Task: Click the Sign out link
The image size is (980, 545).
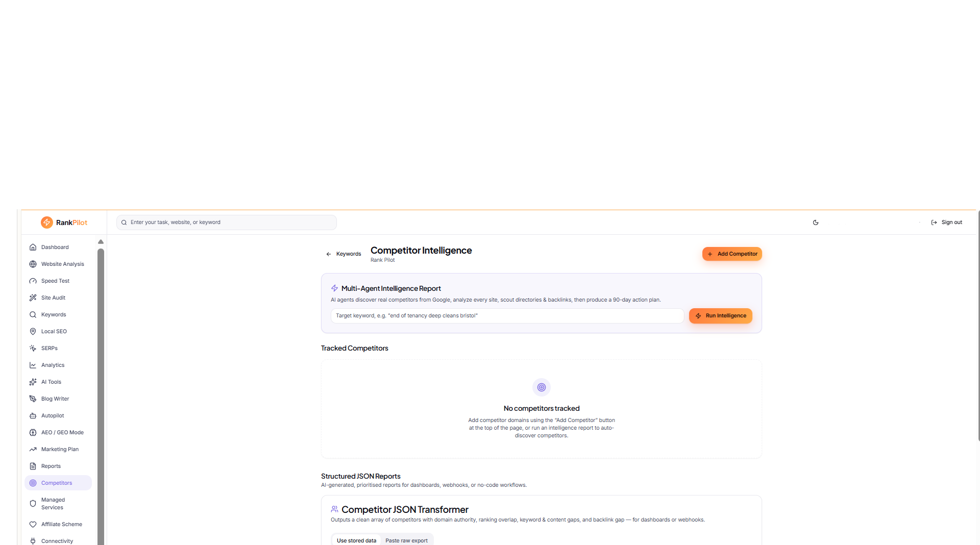Action: point(946,222)
